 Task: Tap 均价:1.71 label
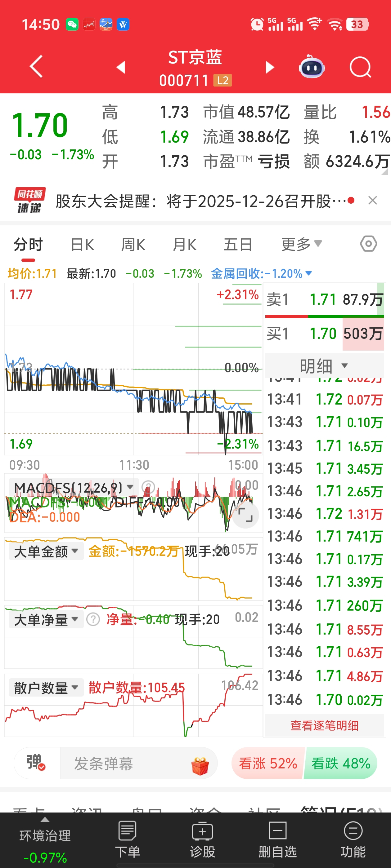(x=32, y=273)
